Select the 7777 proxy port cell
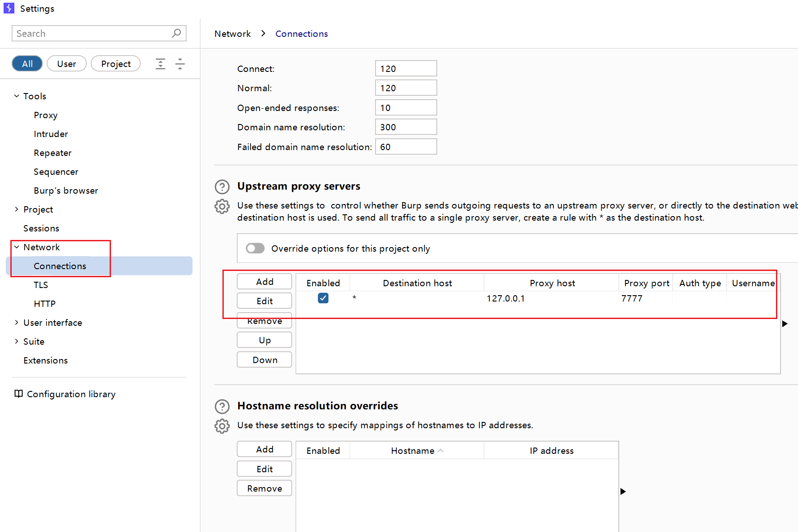 pyautogui.click(x=646, y=298)
